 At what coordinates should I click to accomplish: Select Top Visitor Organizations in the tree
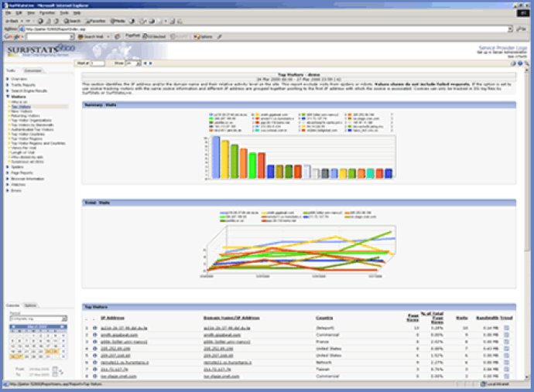31,120
